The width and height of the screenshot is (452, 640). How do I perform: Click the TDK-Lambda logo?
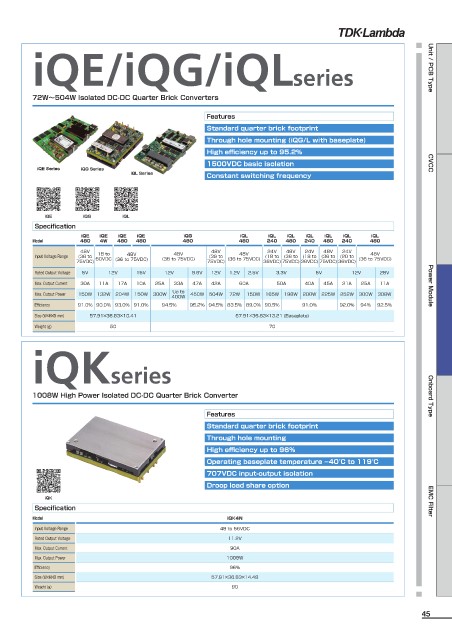click(371, 32)
